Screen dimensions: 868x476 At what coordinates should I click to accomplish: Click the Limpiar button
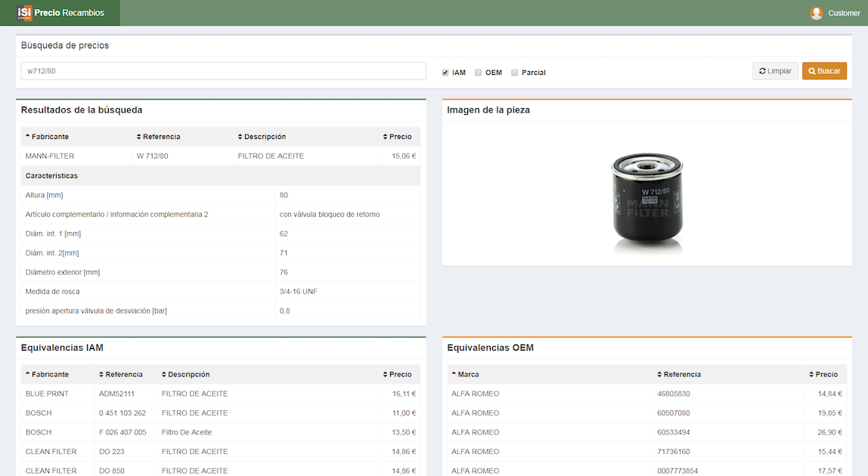pyautogui.click(x=775, y=71)
